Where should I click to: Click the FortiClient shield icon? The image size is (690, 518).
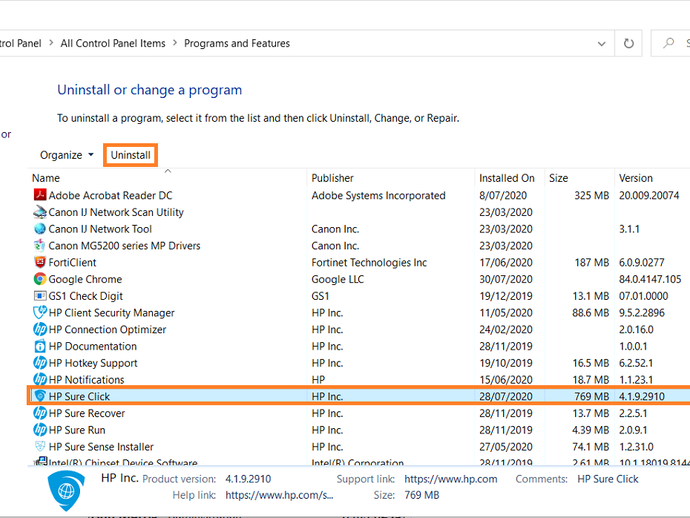pyautogui.click(x=40, y=262)
